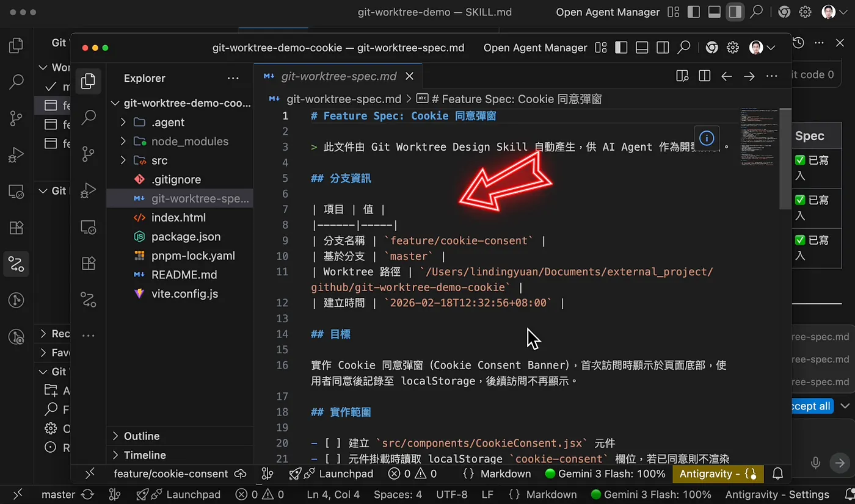
Task: Open Antigravity - Settings in back status bar
Action: click(777, 494)
